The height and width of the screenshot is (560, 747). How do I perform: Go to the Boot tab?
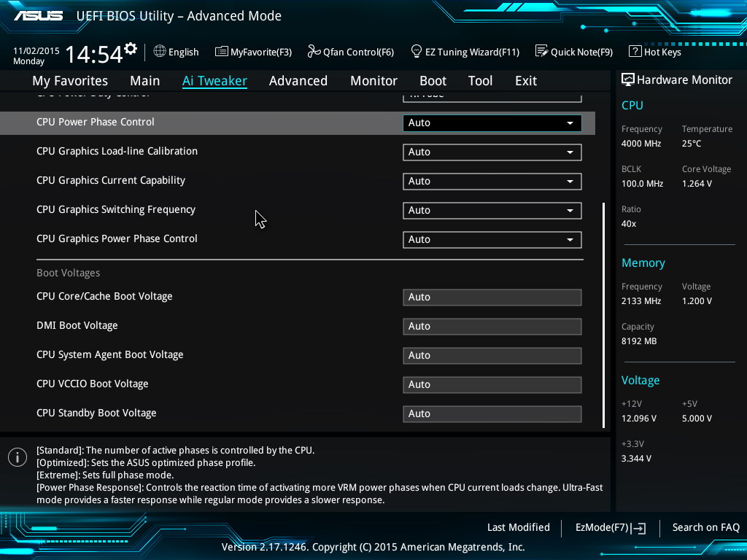pos(433,81)
